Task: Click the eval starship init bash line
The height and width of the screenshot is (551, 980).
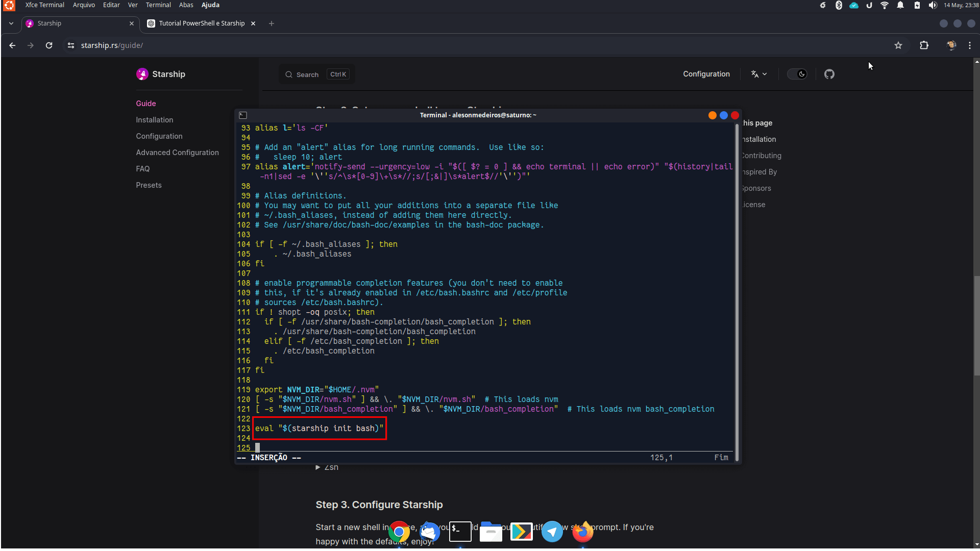Action: pyautogui.click(x=319, y=429)
